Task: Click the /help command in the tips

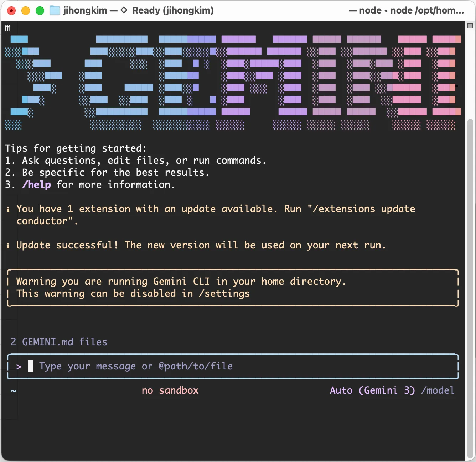Action: [36, 185]
